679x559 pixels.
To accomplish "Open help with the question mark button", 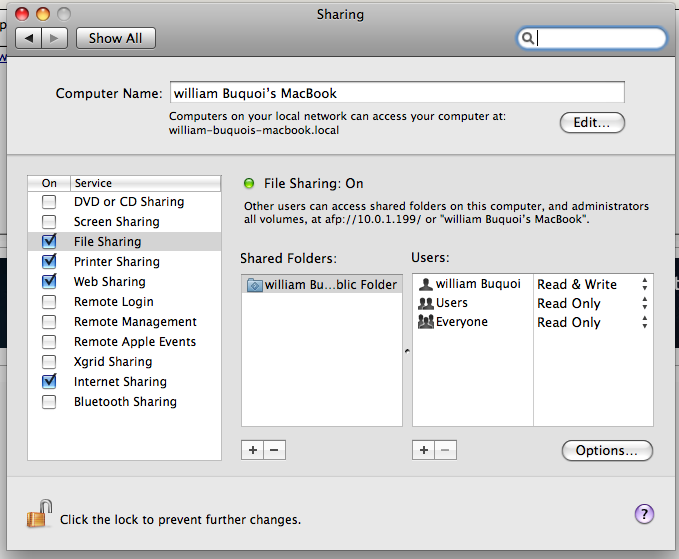I will tap(644, 514).
